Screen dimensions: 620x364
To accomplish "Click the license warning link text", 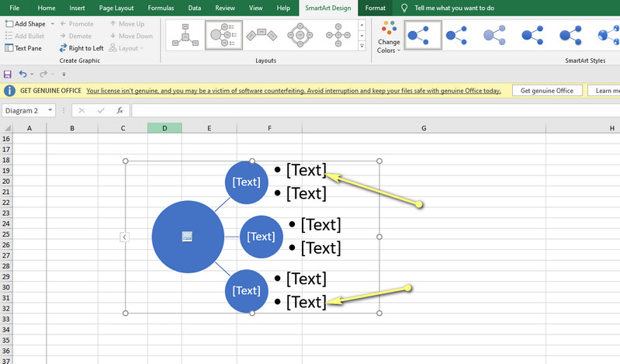I will (x=293, y=91).
